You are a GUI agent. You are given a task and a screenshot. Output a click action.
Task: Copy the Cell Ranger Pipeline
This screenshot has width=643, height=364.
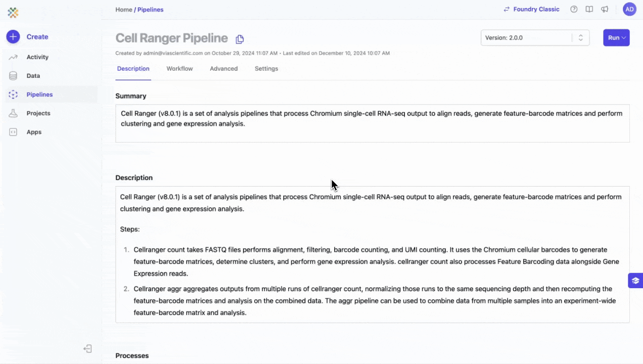(x=240, y=39)
